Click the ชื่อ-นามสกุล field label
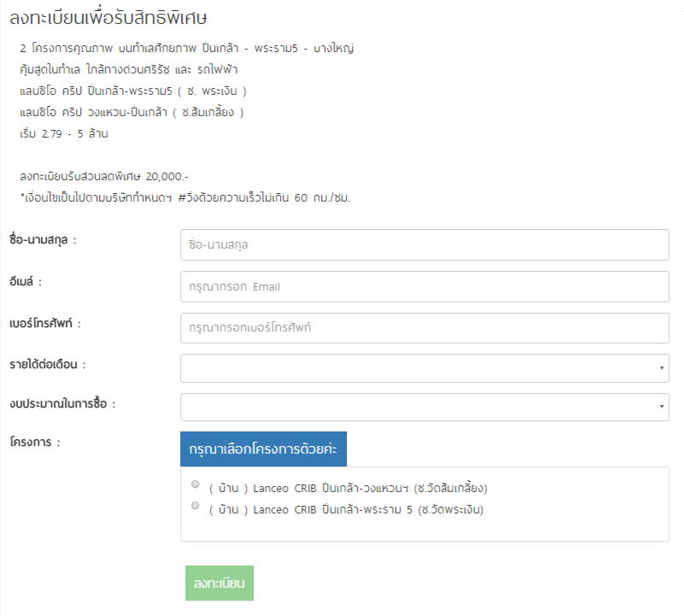Image resolution: width=684 pixels, height=616 pixels. pos(44,241)
